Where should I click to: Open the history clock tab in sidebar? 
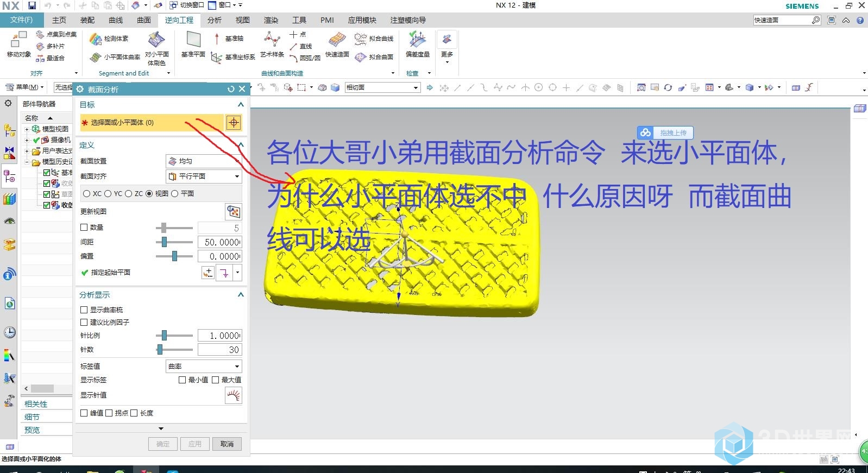click(9, 332)
